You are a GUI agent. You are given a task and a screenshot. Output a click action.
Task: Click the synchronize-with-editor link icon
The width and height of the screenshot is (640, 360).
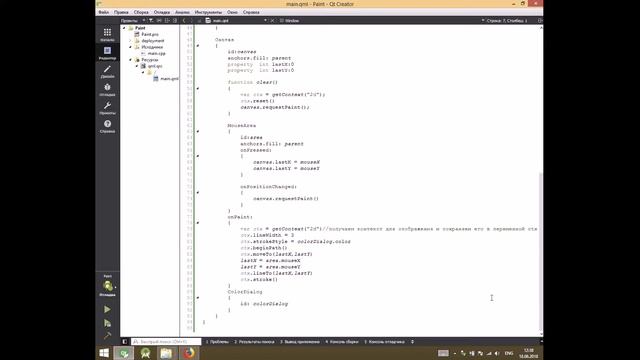click(159, 20)
